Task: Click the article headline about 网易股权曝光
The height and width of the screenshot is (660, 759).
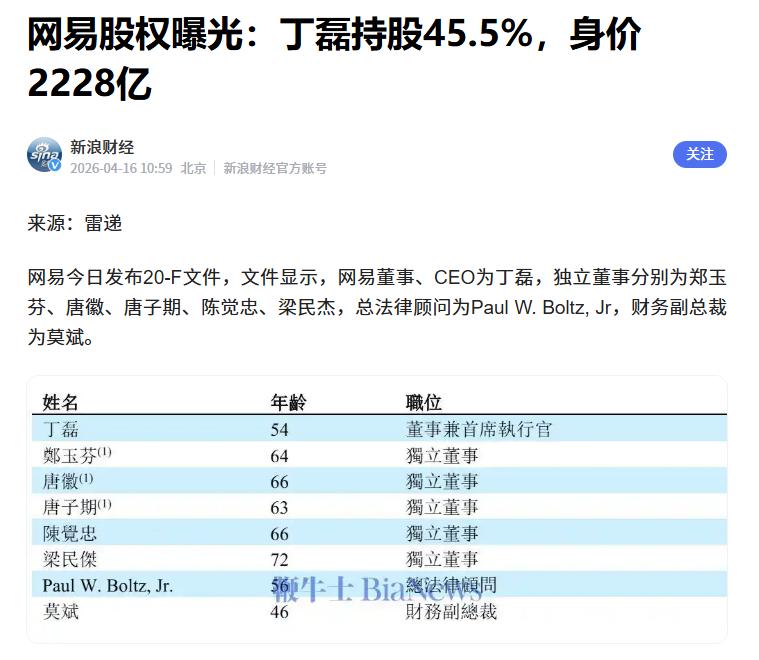Action: point(334,58)
